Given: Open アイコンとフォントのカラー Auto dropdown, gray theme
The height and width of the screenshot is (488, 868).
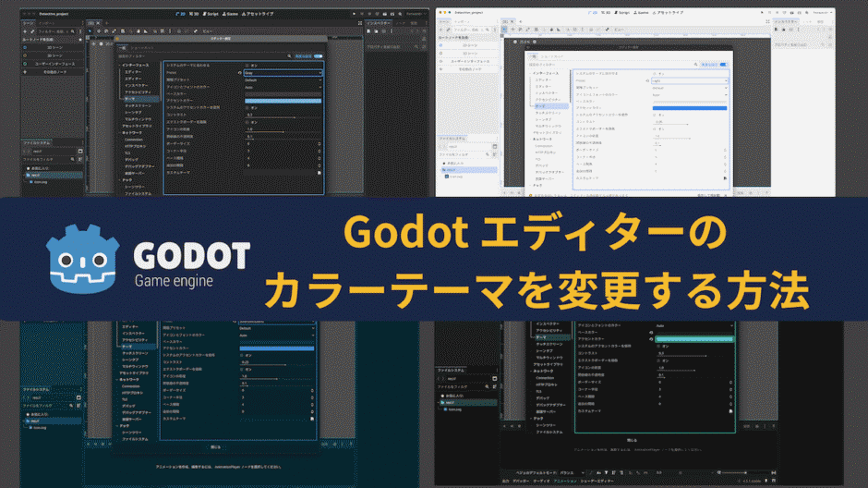Looking at the screenshot, I should [x=283, y=87].
